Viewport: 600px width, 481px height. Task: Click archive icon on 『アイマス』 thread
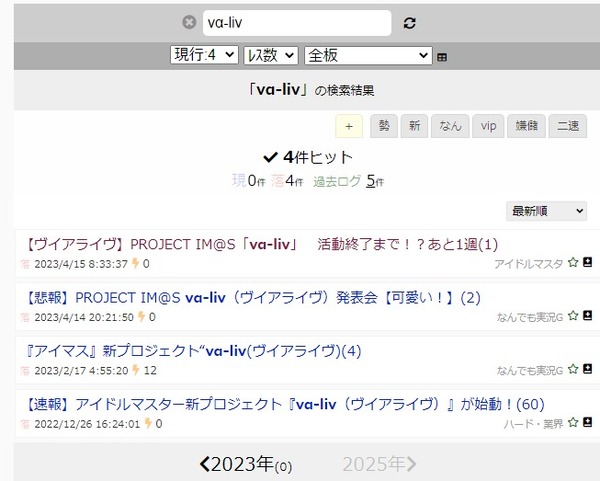587,369
